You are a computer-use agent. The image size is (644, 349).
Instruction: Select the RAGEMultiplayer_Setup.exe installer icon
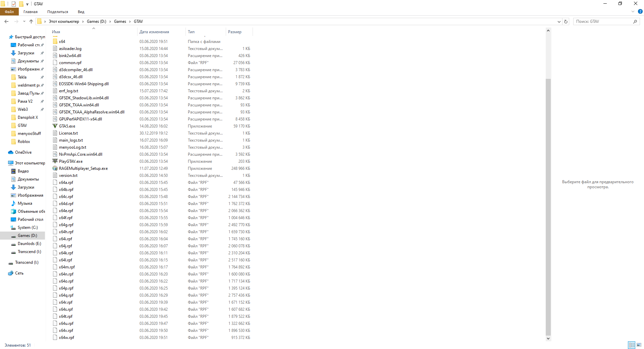click(55, 168)
